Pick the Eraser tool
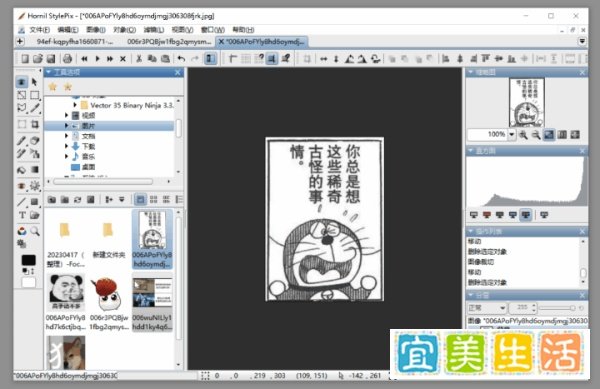The image size is (600, 389). (x=34, y=140)
